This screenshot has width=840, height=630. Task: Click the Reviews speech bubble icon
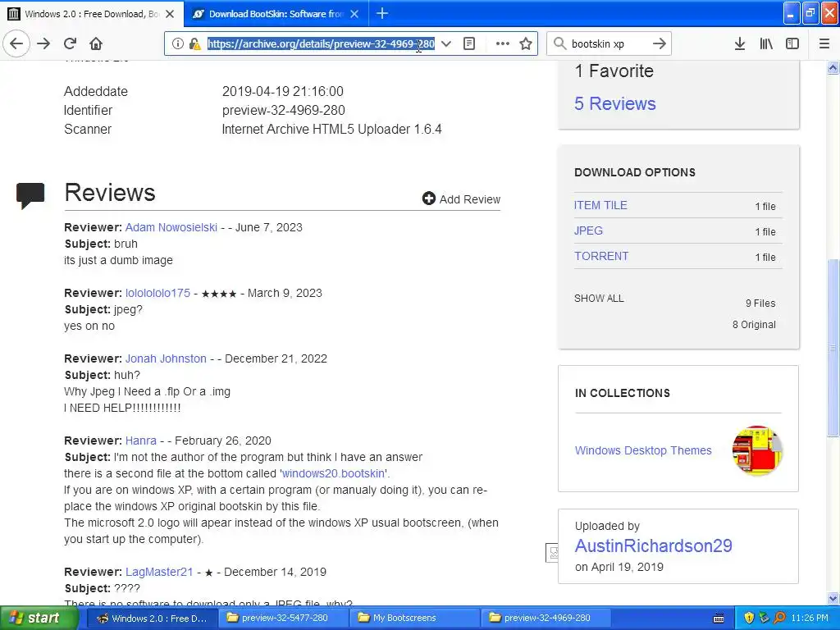pyautogui.click(x=30, y=195)
